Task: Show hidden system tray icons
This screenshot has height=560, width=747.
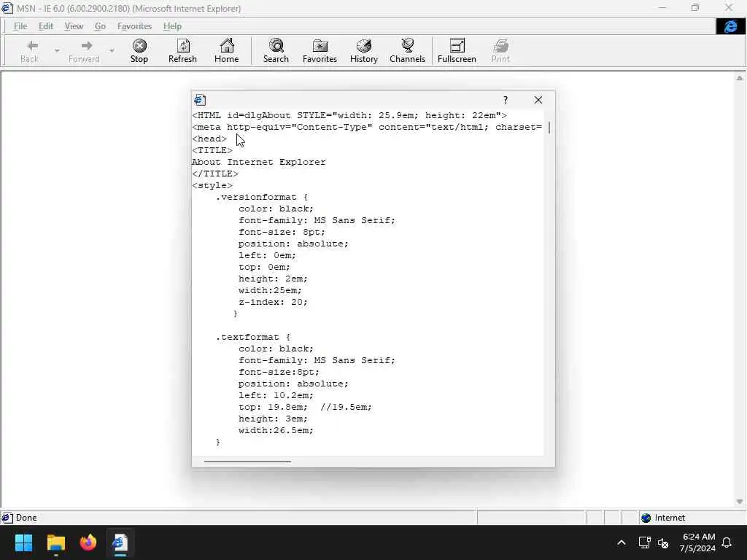Action: click(622, 542)
